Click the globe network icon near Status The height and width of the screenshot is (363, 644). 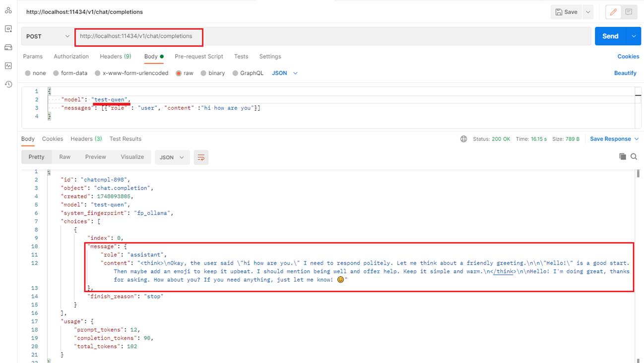coord(463,139)
